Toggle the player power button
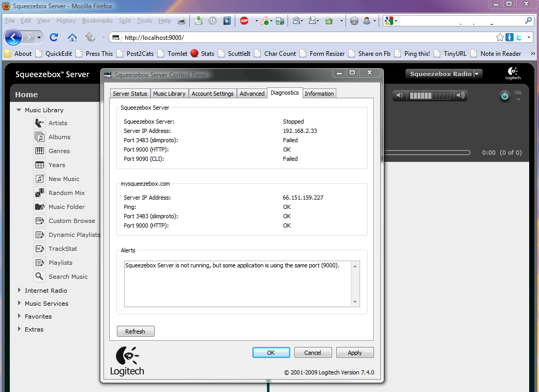The image size is (539, 392). point(504,96)
